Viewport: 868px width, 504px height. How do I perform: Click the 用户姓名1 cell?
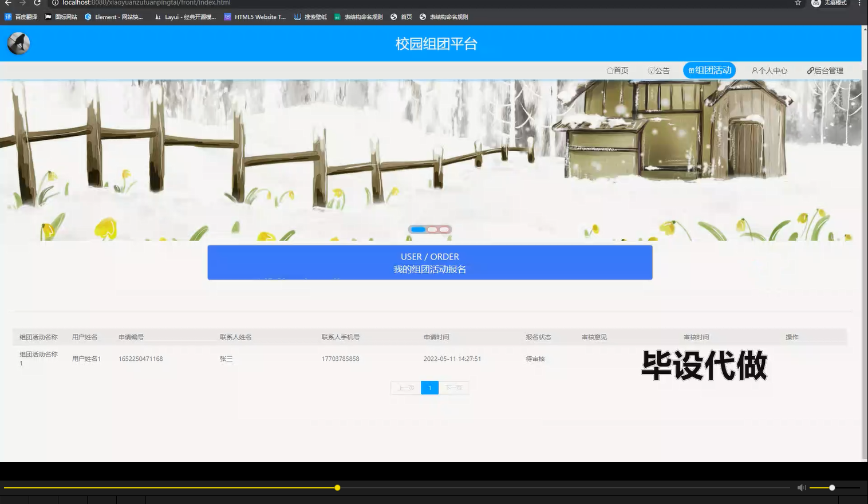86,359
